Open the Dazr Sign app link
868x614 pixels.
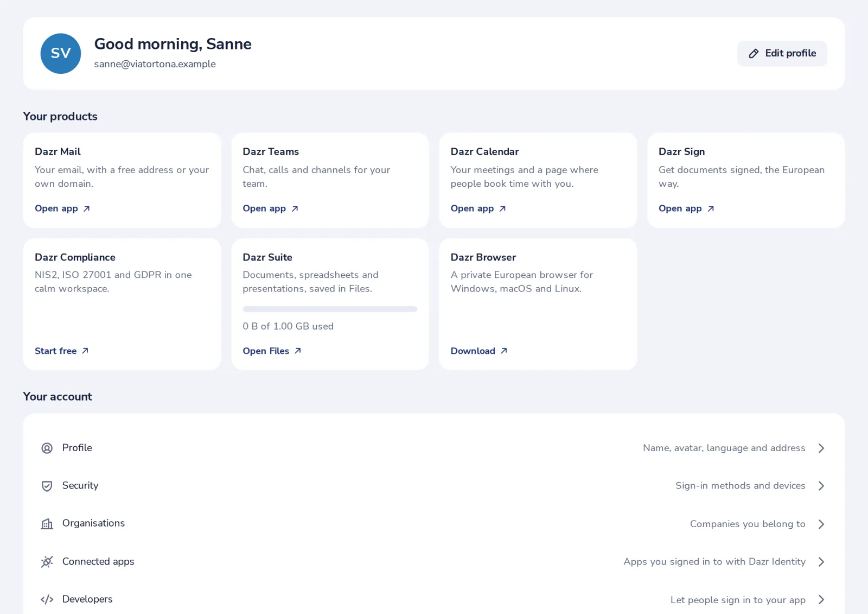(686, 208)
